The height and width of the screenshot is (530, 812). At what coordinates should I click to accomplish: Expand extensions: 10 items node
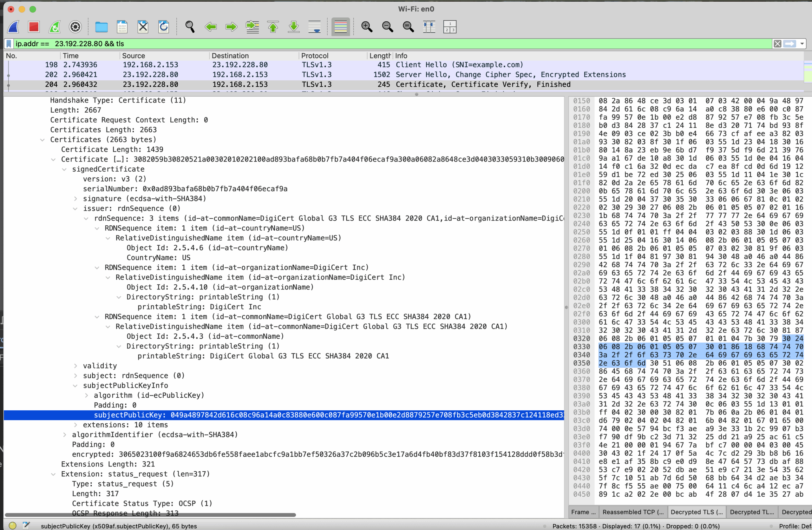click(x=75, y=425)
